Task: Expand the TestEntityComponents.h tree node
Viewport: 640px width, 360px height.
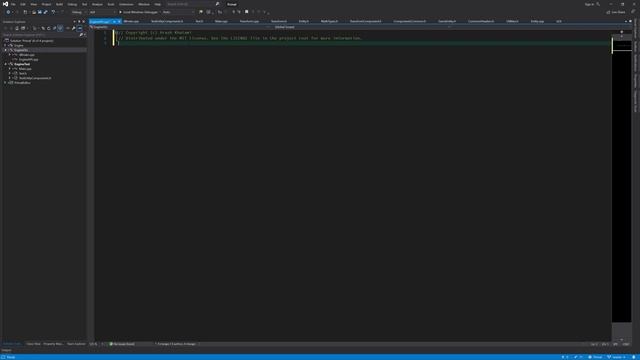Action: (10, 78)
